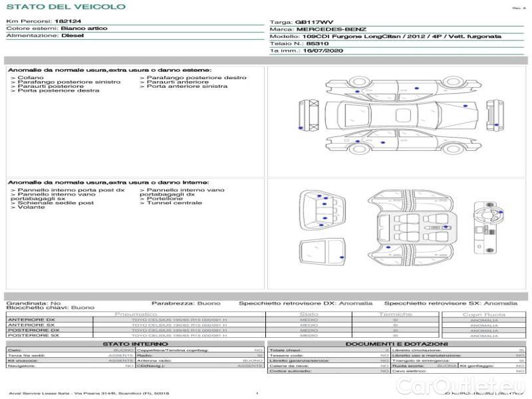The image size is (532, 399).
Task: Click the Navigatore row label
Action: click(20, 366)
